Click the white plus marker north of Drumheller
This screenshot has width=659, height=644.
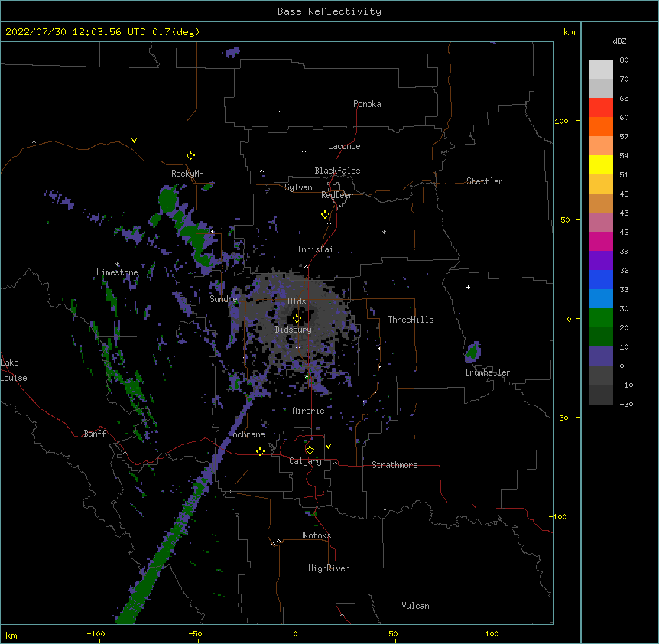tap(468, 287)
